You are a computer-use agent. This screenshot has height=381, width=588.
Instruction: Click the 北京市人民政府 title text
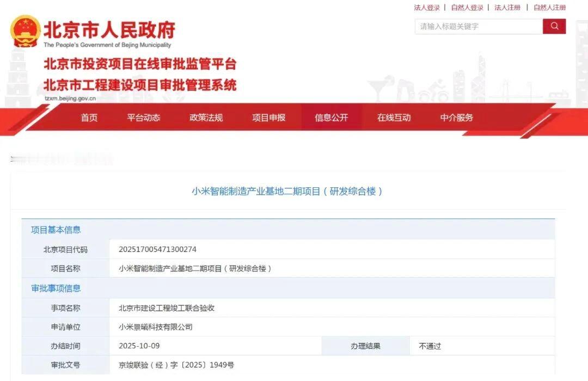coord(109,30)
